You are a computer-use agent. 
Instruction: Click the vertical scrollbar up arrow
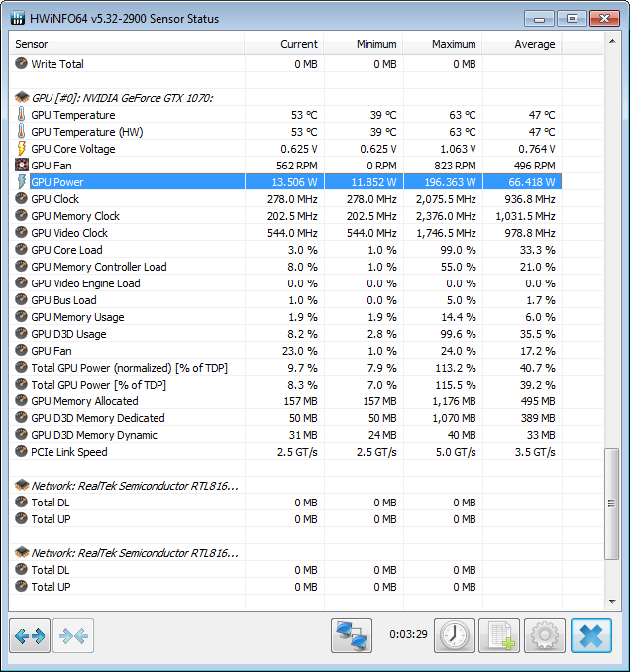(612, 42)
